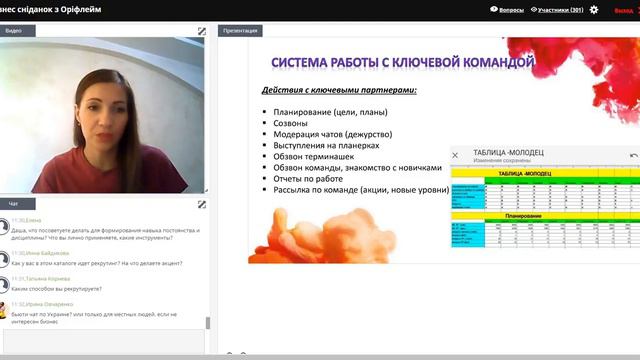
Task: Click the bullet 'Выступления на планерках'
Action: (326, 145)
